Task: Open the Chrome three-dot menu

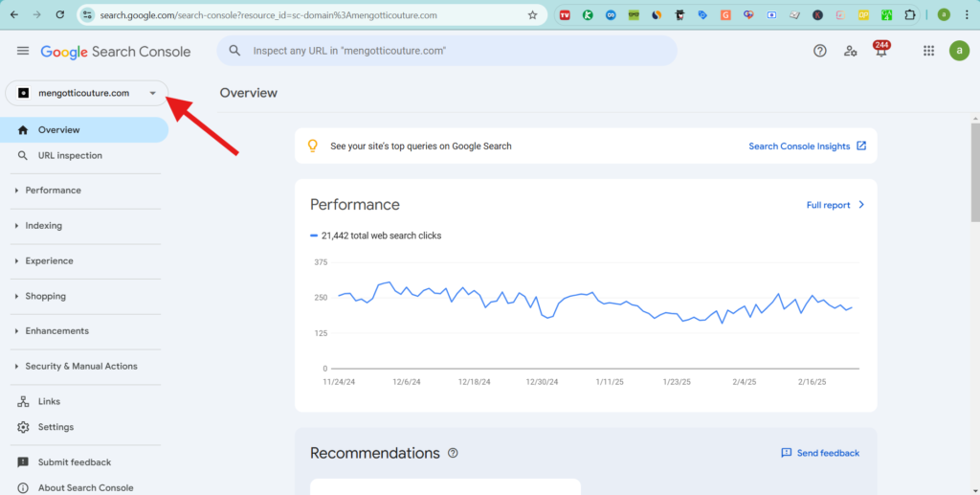Action: (968, 15)
